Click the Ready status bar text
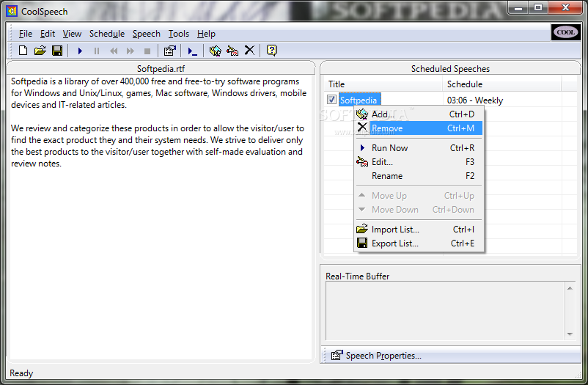This screenshot has height=385, width=588. [x=21, y=373]
